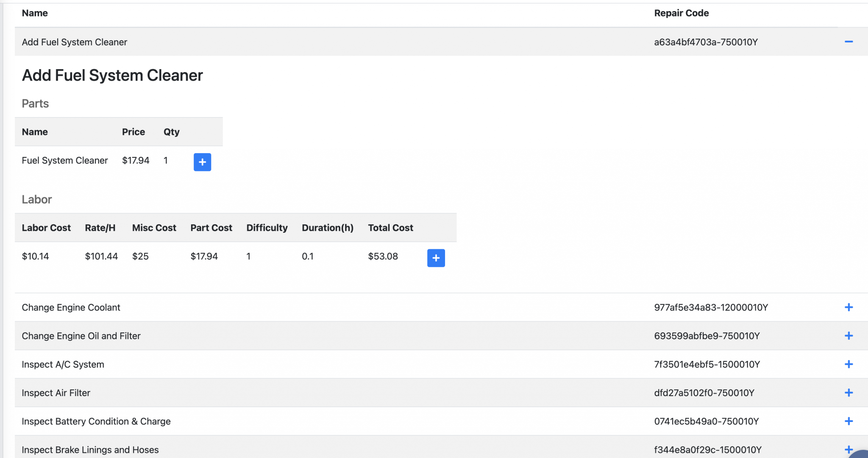Expand Inspect Air Filter with plus icon
The image size is (868, 458).
[849, 393]
